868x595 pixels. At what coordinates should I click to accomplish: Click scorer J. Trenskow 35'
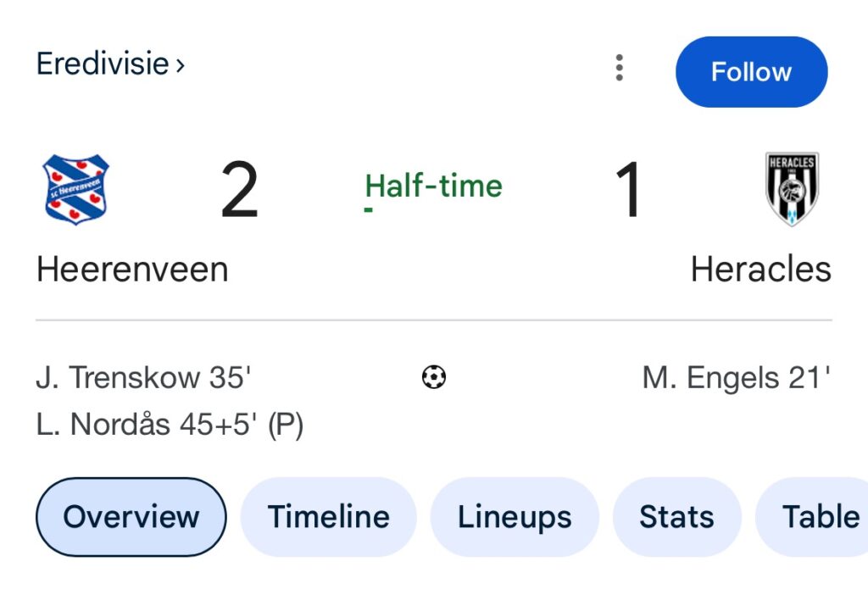click(x=144, y=378)
